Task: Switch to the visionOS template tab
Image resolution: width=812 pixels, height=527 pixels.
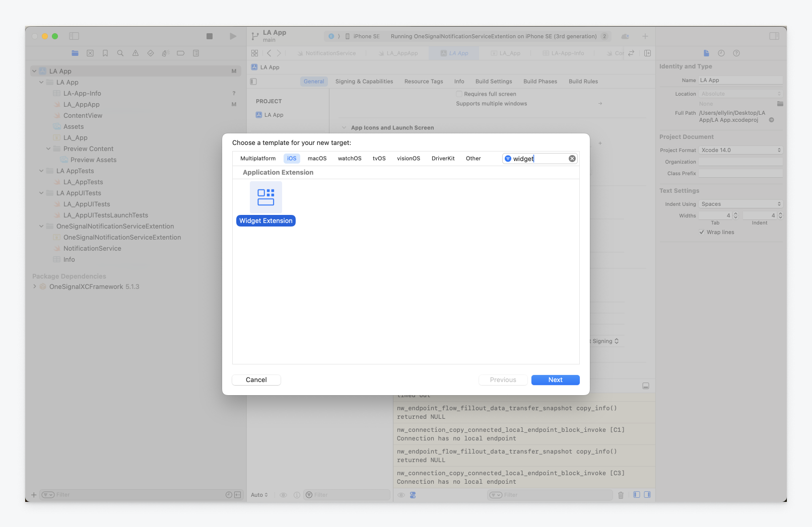Action: coord(409,159)
